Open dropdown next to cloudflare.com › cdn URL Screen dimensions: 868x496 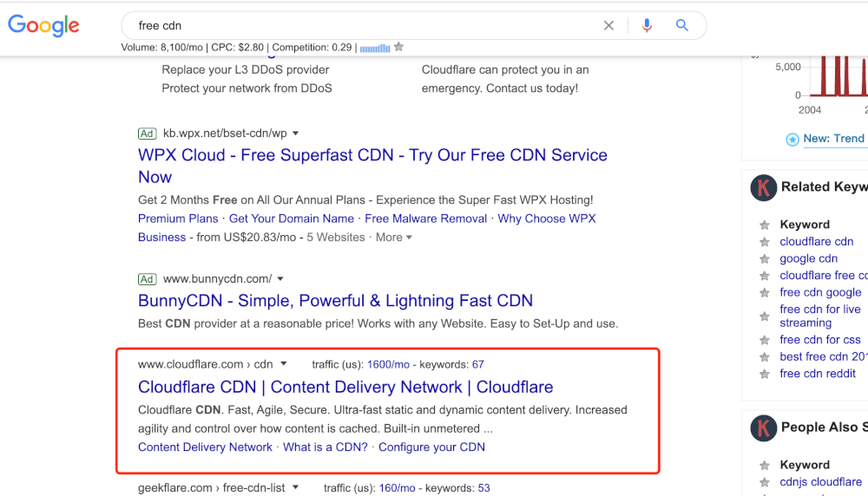(x=284, y=364)
